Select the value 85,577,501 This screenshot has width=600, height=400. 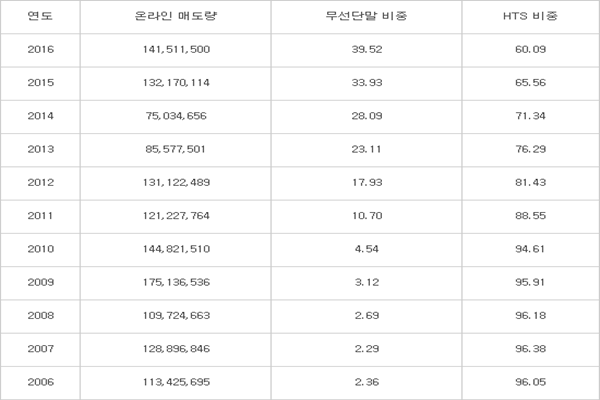175,149
